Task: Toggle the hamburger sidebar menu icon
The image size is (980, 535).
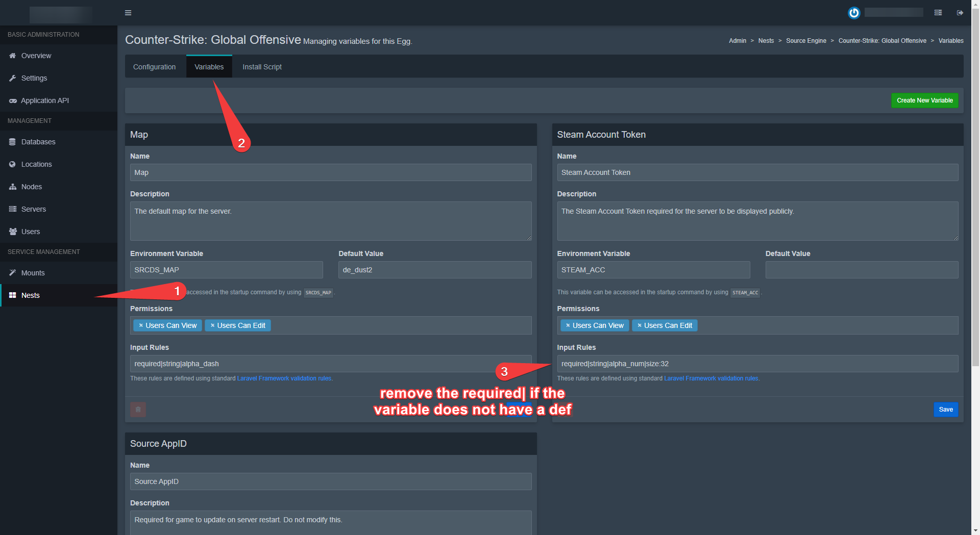Action: click(x=128, y=13)
